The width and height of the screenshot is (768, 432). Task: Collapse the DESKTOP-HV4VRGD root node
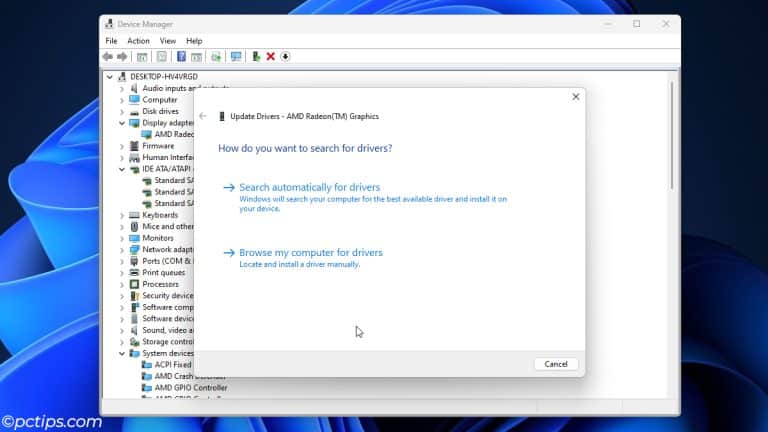click(x=110, y=77)
